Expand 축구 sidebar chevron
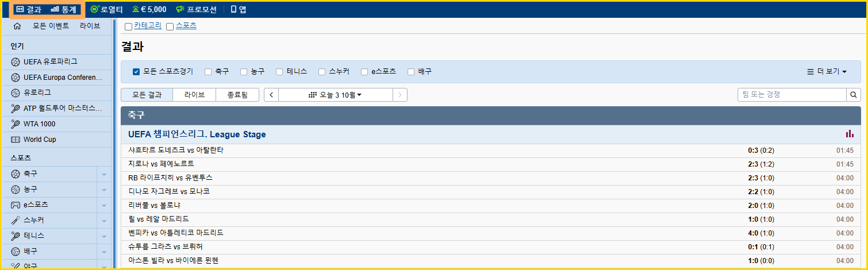868x270 pixels. tap(104, 173)
